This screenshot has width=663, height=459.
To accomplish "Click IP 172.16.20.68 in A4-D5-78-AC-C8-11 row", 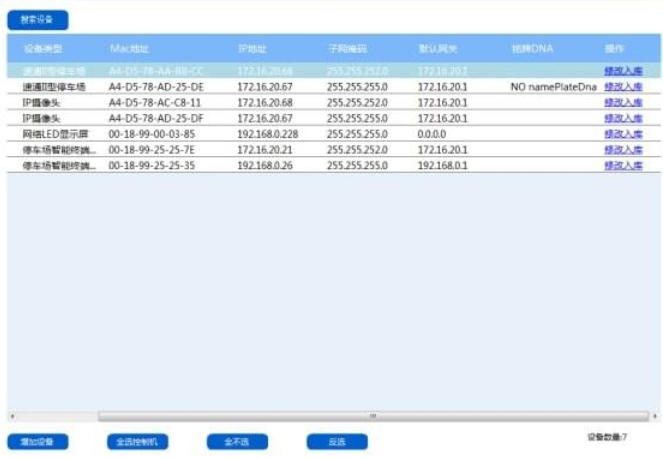I will coord(265,102).
